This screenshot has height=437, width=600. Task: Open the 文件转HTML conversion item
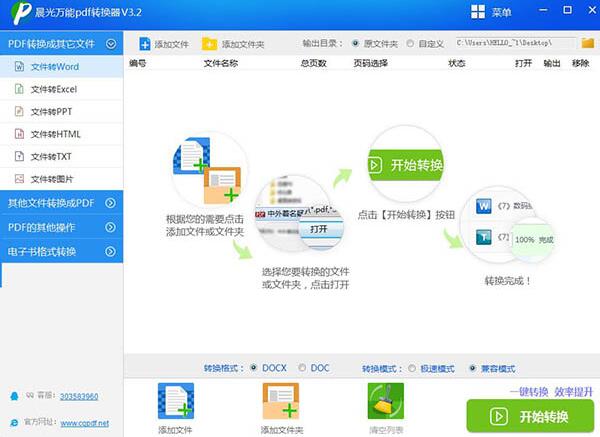[x=62, y=134]
